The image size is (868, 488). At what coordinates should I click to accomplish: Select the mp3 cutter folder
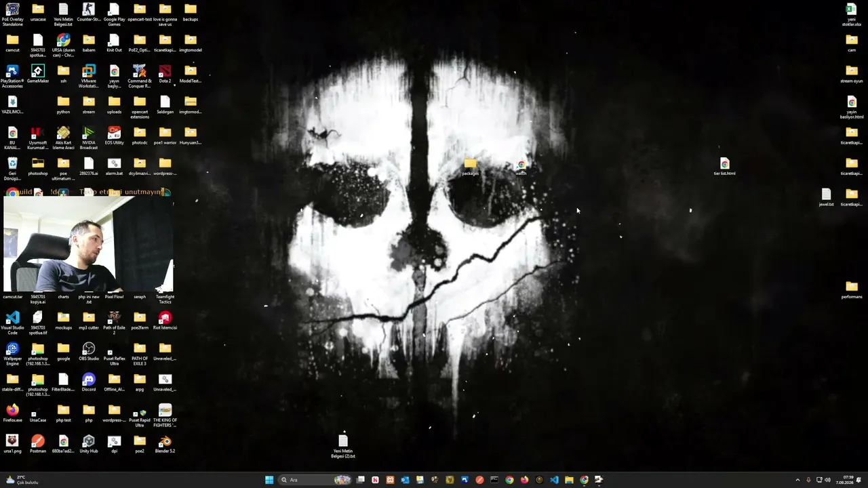coord(89,321)
